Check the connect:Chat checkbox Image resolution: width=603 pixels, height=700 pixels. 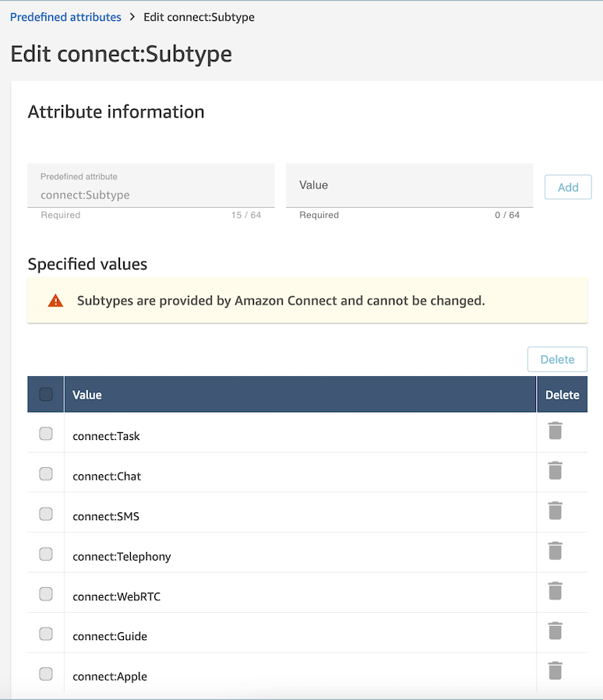46,473
